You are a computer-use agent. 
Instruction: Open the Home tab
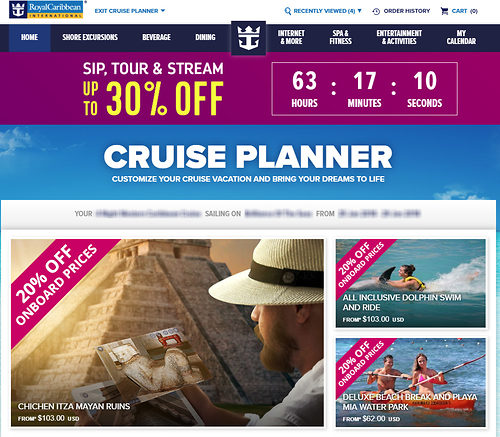point(30,37)
